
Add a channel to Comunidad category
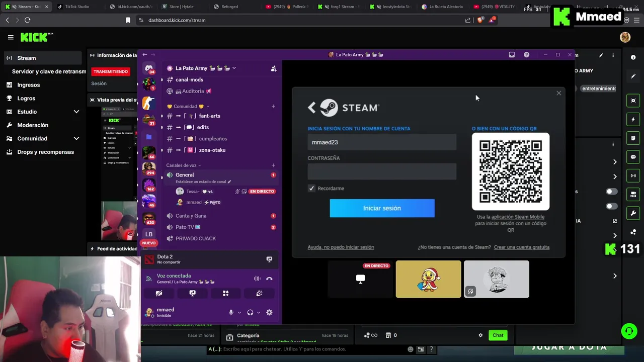273,107
